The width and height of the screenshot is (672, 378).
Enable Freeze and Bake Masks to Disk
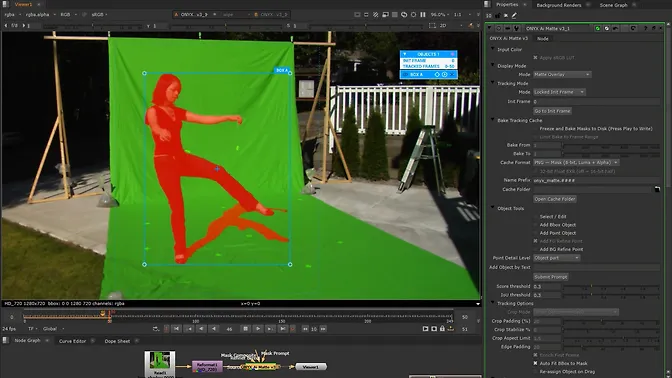535,129
